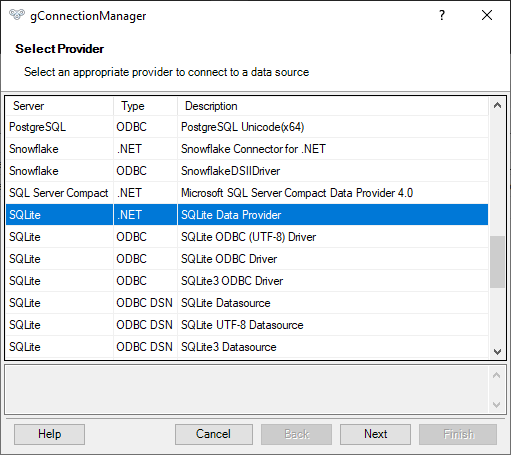511x455 pixels.
Task: Close the gConnectionManager dialog
Action: [x=487, y=15]
